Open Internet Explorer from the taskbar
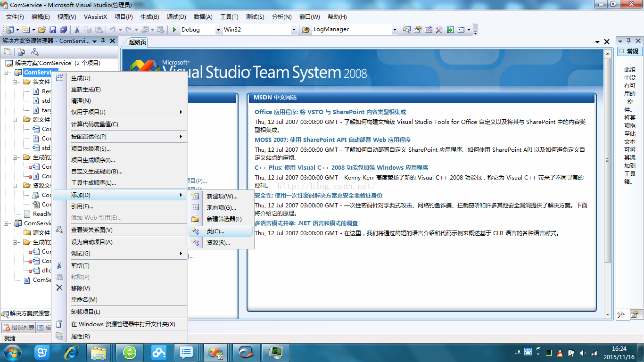644x362 pixels. [x=72, y=352]
